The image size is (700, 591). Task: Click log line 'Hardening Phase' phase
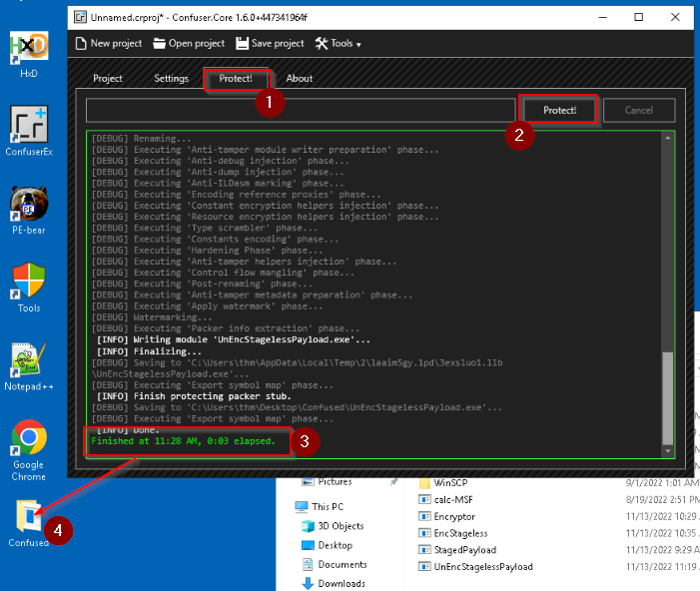click(x=207, y=251)
